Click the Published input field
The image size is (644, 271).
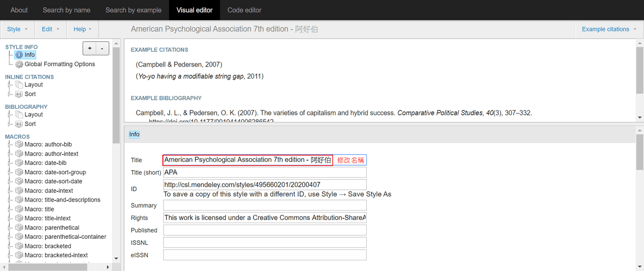(x=265, y=230)
